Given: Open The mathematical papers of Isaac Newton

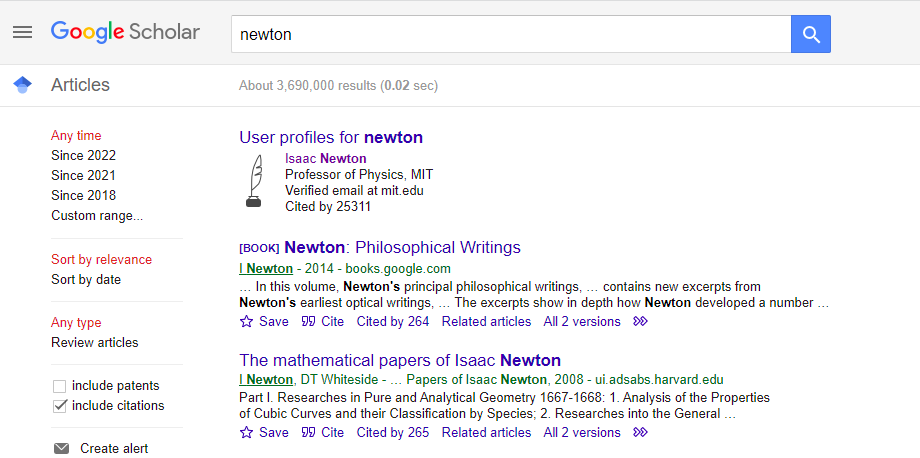Looking at the screenshot, I should click(x=400, y=359).
